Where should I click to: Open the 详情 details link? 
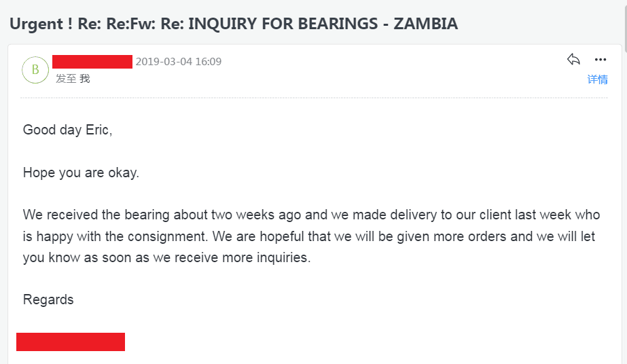click(597, 79)
